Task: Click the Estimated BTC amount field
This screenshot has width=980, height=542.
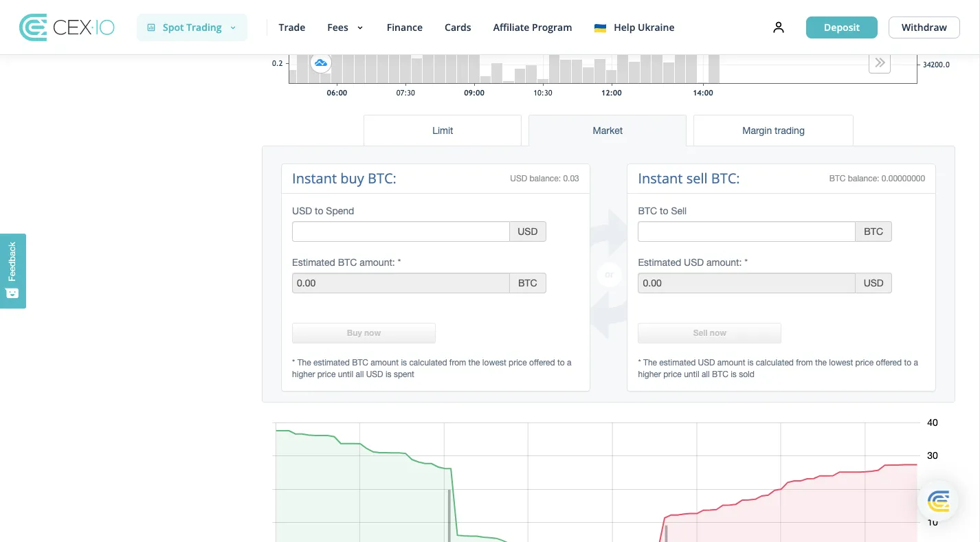Action: coord(401,283)
